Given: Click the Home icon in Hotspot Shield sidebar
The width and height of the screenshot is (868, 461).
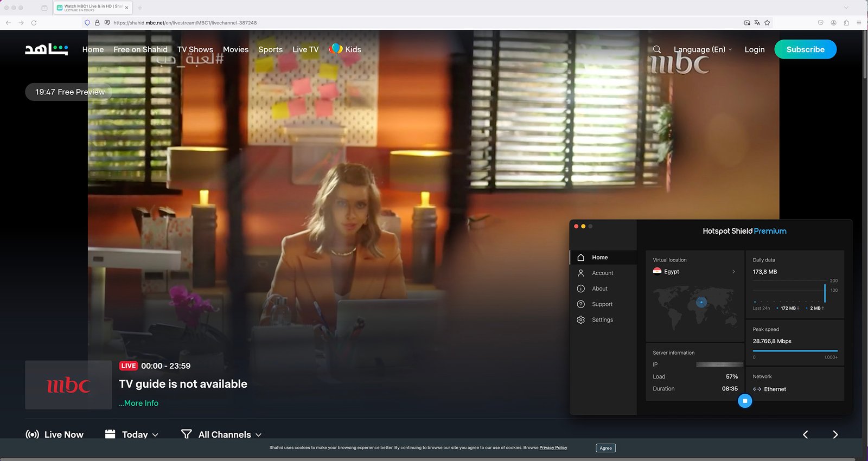Looking at the screenshot, I should [581, 258].
